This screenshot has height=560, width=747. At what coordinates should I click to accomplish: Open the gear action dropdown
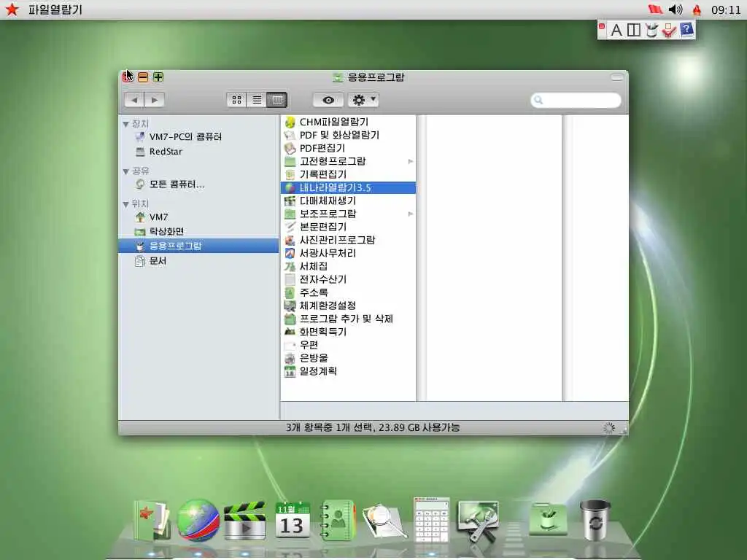point(363,100)
